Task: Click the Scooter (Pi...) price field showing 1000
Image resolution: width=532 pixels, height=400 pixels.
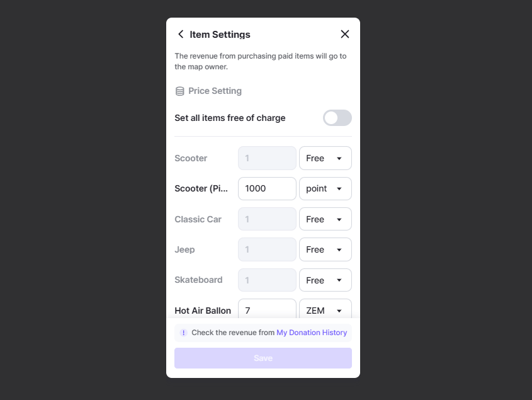Action: [x=267, y=188]
